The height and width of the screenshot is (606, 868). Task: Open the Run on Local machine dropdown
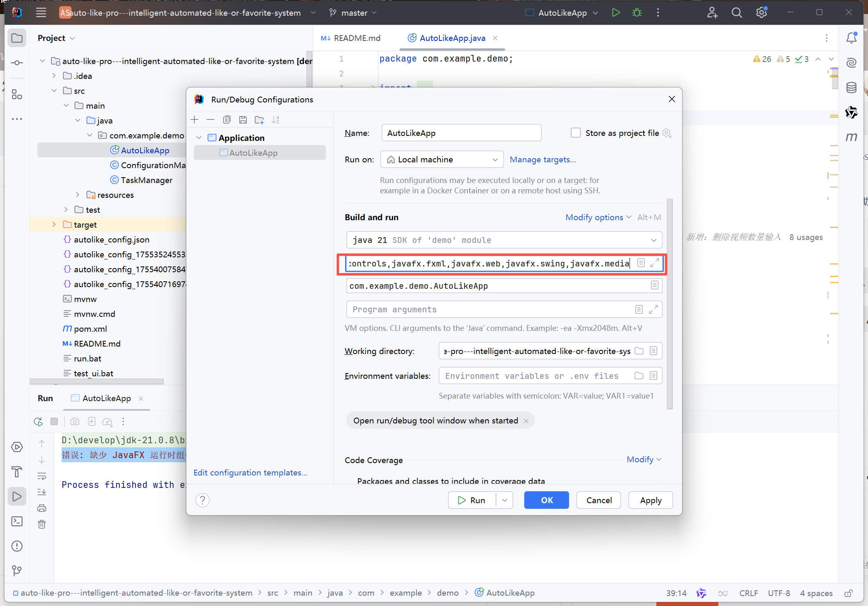441,159
